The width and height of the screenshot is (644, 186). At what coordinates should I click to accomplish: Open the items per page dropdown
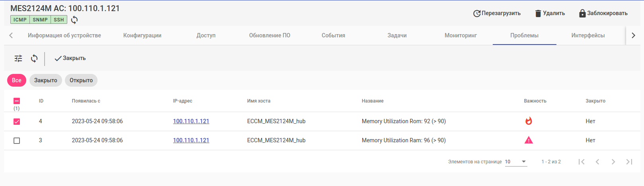point(516,162)
